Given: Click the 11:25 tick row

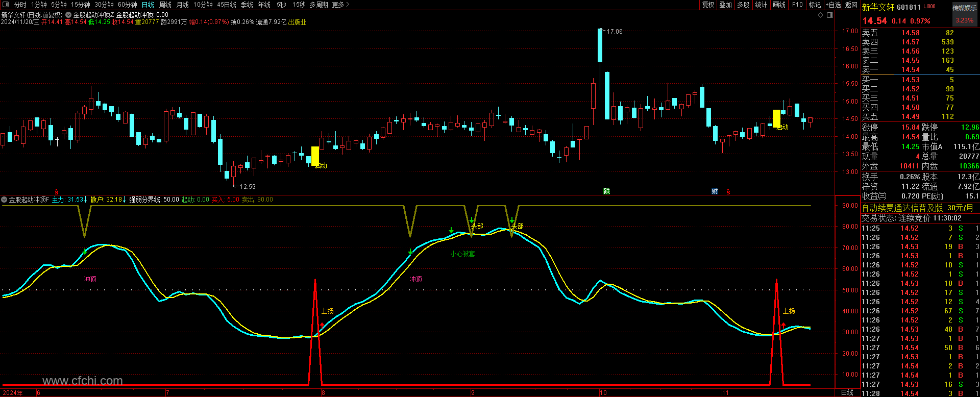Looking at the screenshot, I should point(920,228).
